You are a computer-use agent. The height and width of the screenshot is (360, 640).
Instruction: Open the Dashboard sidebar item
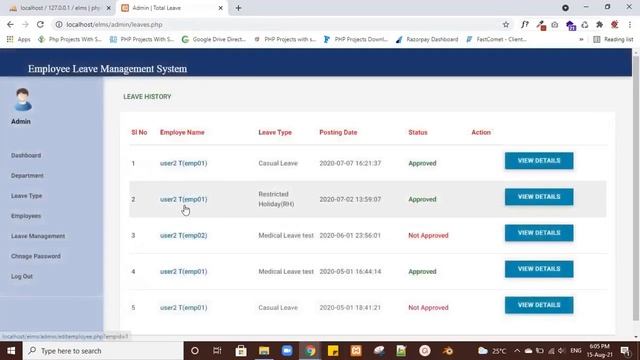pos(26,156)
